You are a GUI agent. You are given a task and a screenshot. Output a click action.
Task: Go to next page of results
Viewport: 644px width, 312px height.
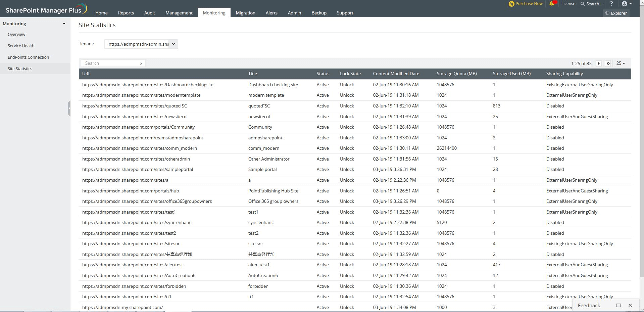[x=598, y=63]
